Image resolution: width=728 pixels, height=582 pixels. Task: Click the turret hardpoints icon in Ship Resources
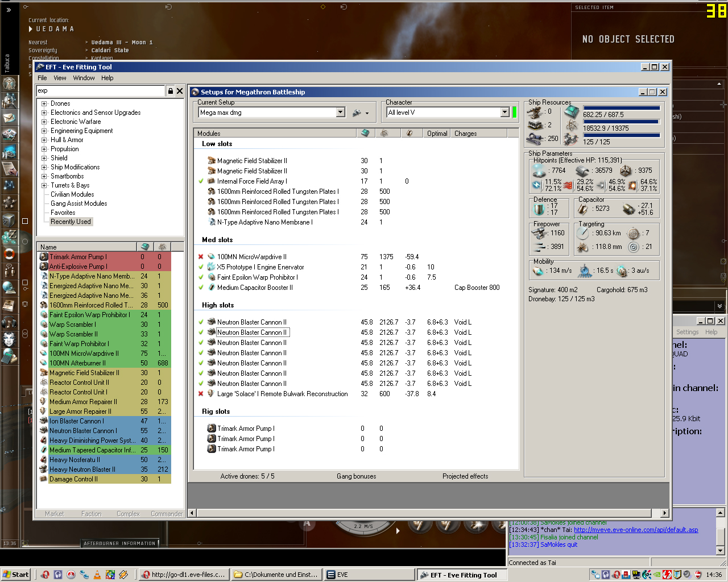[535, 112]
